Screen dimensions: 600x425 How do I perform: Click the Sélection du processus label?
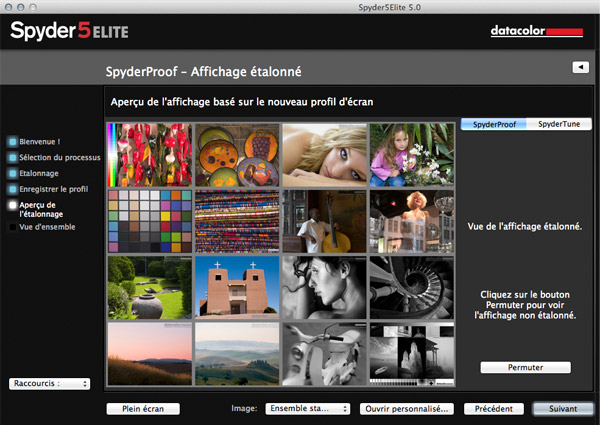coord(60,158)
